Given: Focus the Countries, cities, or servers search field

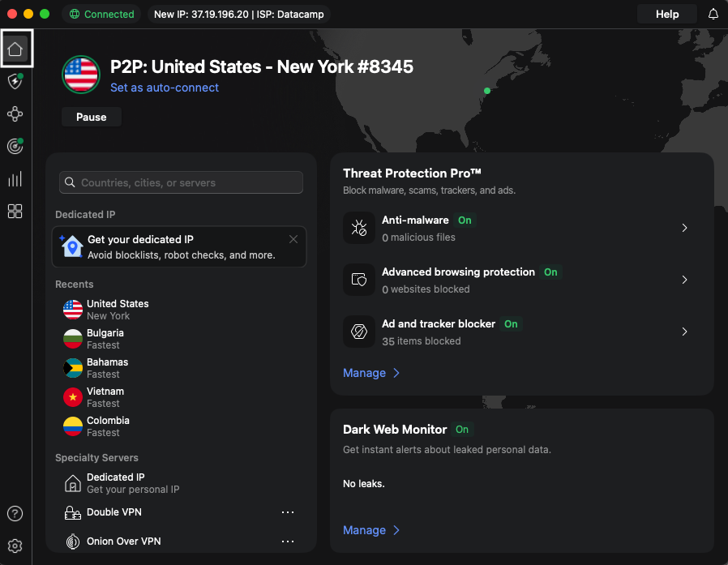Looking at the screenshot, I should pos(181,182).
